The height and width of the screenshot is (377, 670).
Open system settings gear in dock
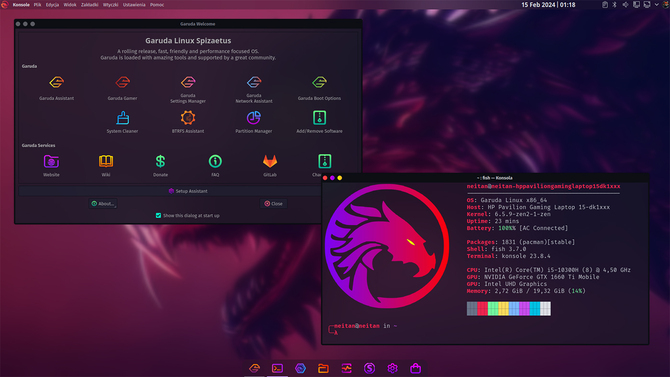pyautogui.click(x=393, y=368)
